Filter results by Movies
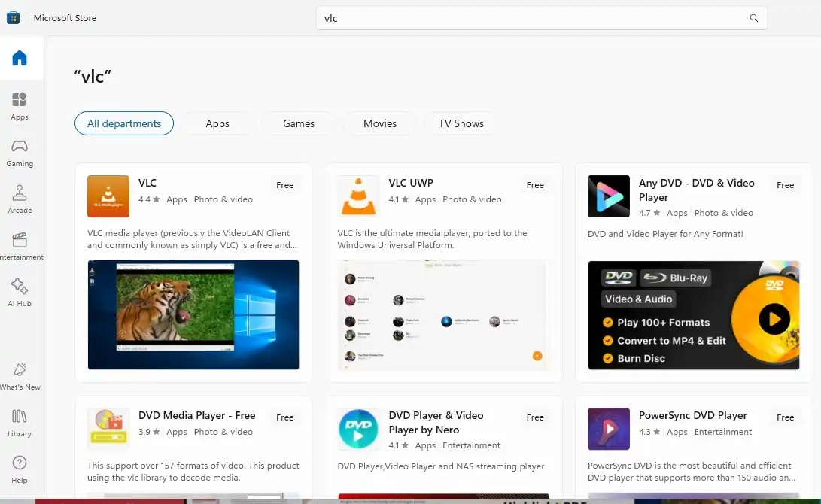Screen dimensions: 821x504 pos(379,123)
